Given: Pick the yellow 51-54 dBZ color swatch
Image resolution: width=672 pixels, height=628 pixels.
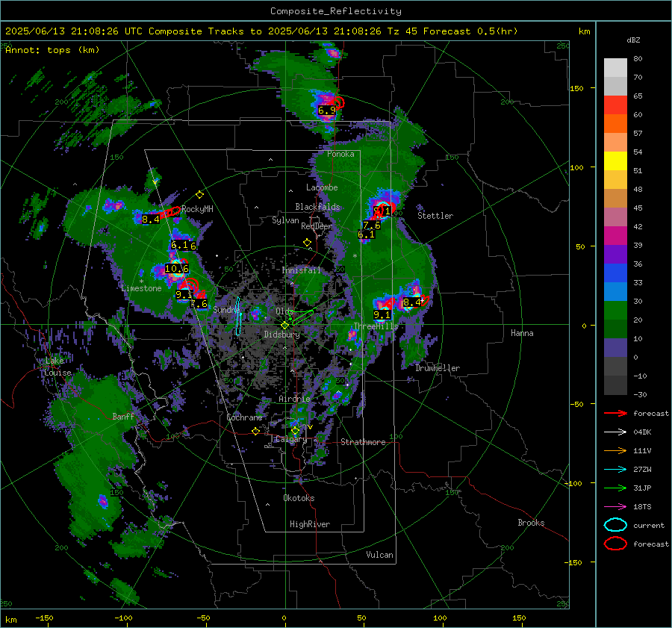Looking at the screenshot, I should click(615, 161).
